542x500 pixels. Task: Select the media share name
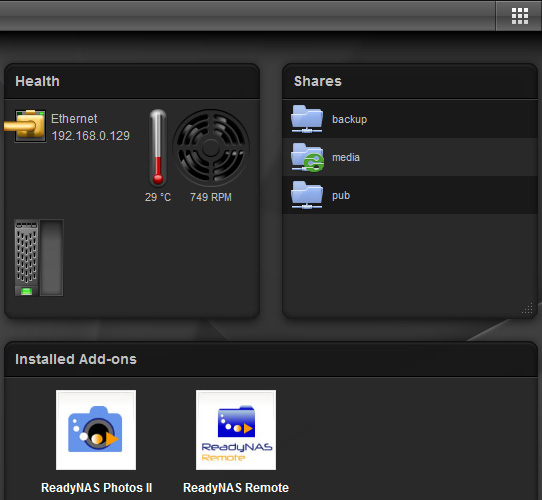(x=346, y=157)
